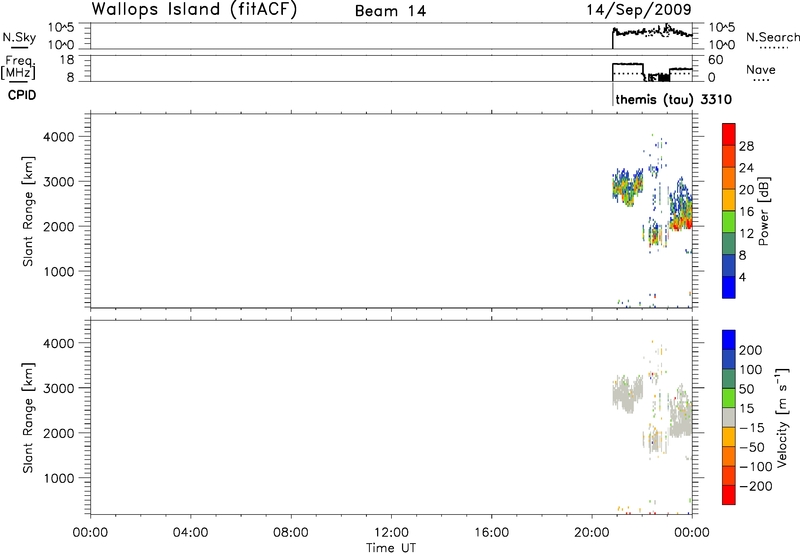The image size is (800, 554).
Task: Click the "N.Search" legend label
Action: [x=773, y=37]
